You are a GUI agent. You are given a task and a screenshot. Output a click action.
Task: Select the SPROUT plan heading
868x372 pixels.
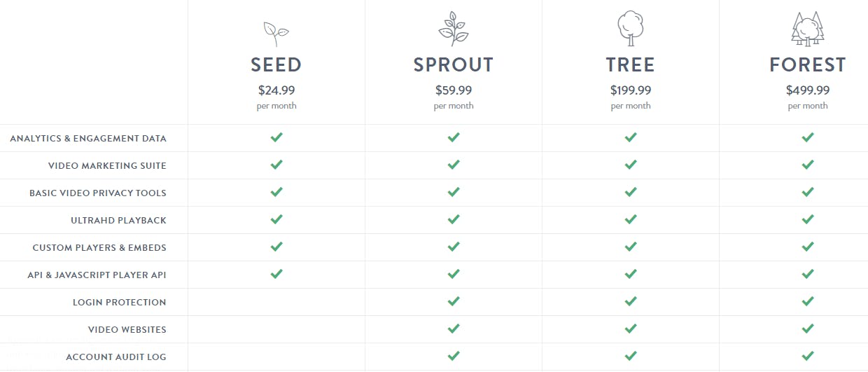coord(454,65)
